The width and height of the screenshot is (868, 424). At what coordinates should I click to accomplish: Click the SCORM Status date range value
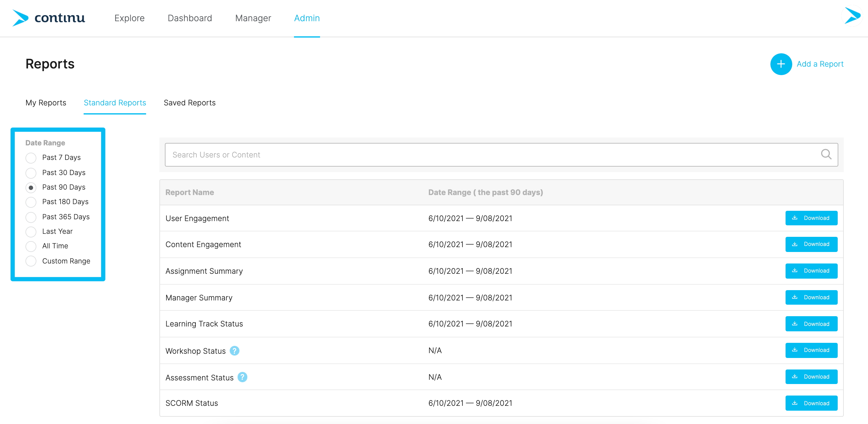pyautogui.click(x=470, y=403)
